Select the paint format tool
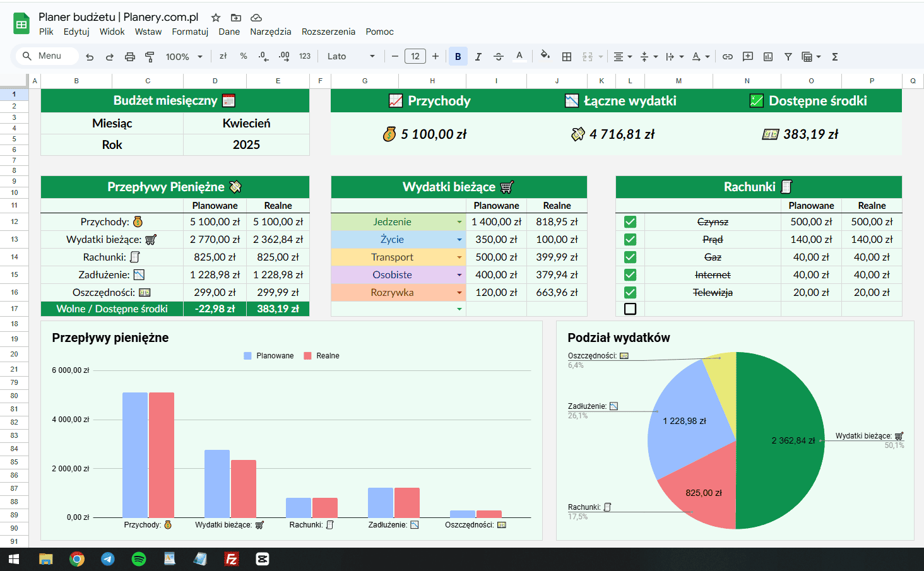 click(x=150, y=57)
